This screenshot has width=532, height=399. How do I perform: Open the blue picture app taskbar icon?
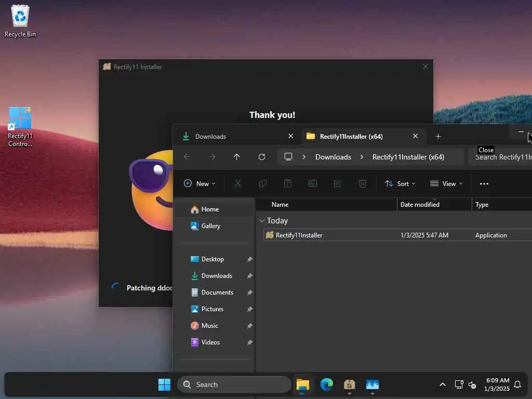[x=372, y=384]
